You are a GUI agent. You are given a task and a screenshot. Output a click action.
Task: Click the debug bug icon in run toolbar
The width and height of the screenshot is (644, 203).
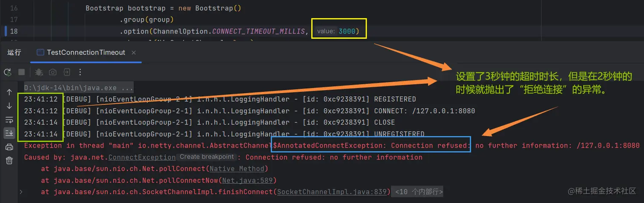pyautogui.click(x=39, y=72)
